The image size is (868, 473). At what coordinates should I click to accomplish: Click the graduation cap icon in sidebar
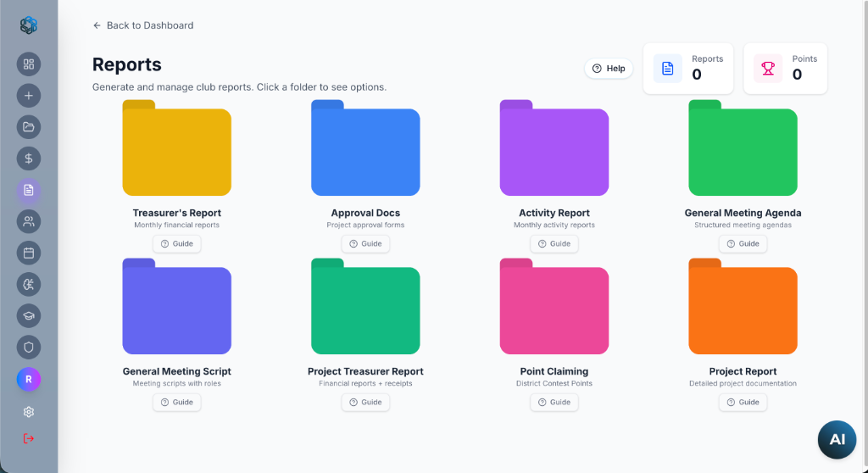tap(29, 315)
